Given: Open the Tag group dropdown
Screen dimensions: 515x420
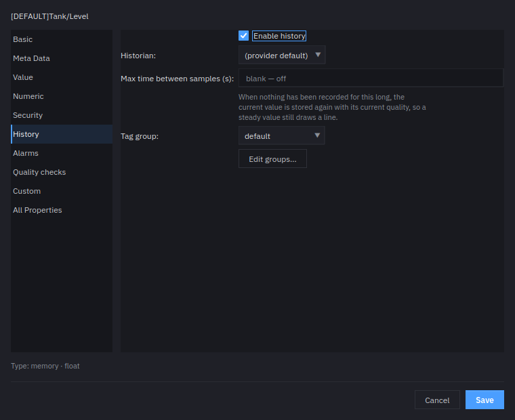Looking at the screenshot, I should click(281, 135).
